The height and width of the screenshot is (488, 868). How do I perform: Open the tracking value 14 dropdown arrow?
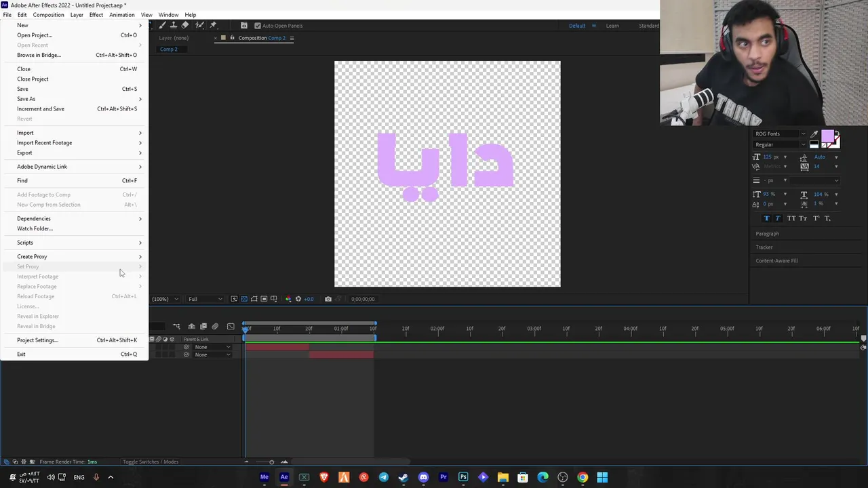pos(836,167)
